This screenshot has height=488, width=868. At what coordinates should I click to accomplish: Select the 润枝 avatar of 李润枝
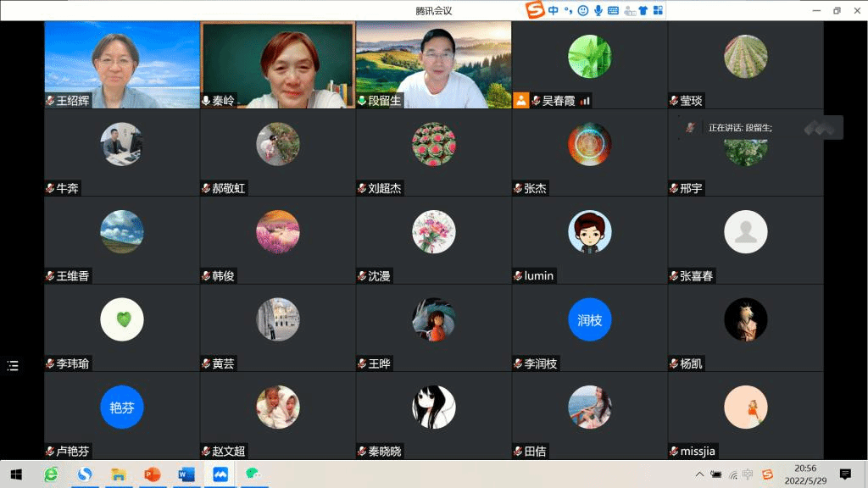click(x=589, y=319)
